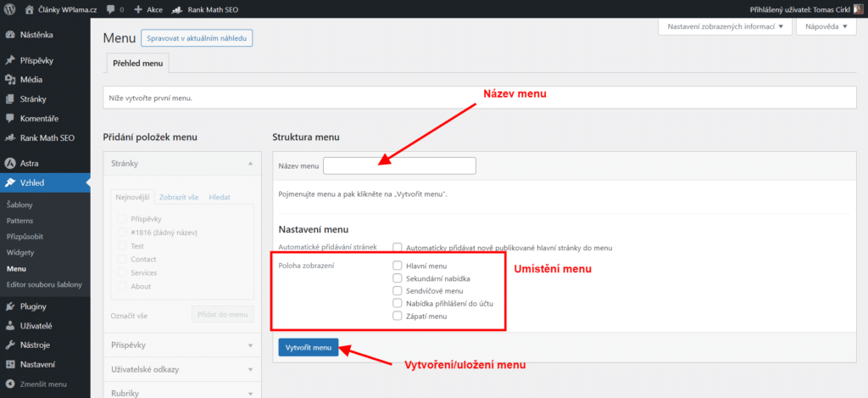Click the home icon beside Články WPlama.cz
The width and height of the screenshot is (868, 398).
click(29, 9)
